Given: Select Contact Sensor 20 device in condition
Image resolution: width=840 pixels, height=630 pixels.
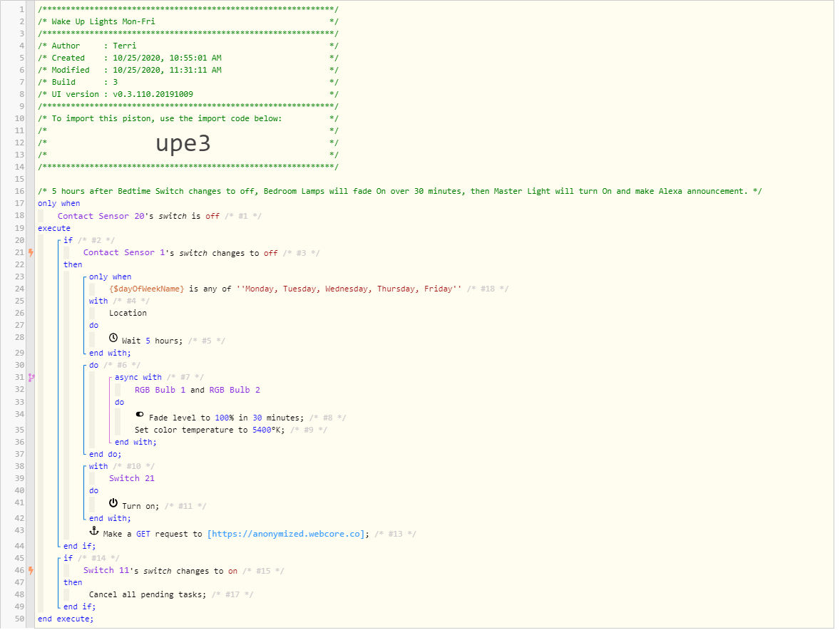Looking at the screenshot, I should (x=101, y=216).
